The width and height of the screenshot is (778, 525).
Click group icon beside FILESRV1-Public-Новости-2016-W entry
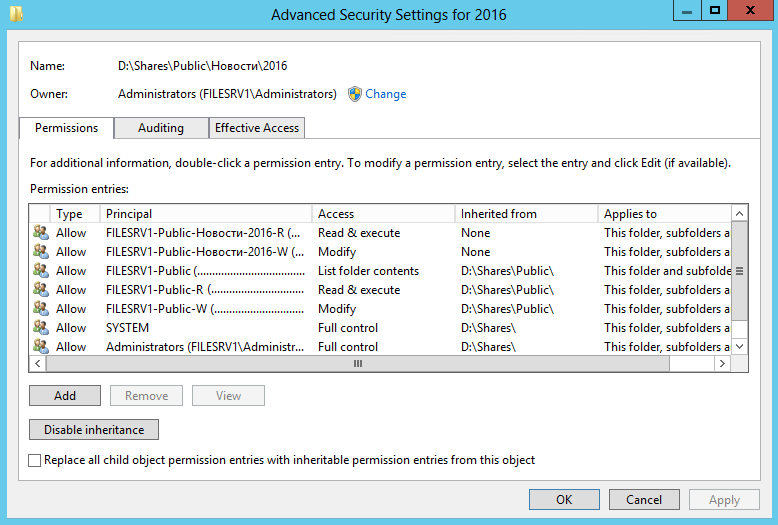40,252
